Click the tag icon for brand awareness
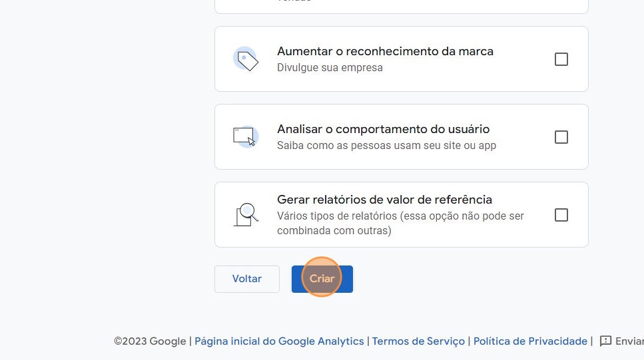This screenshot has height=360, width=644. coord(246,59)
